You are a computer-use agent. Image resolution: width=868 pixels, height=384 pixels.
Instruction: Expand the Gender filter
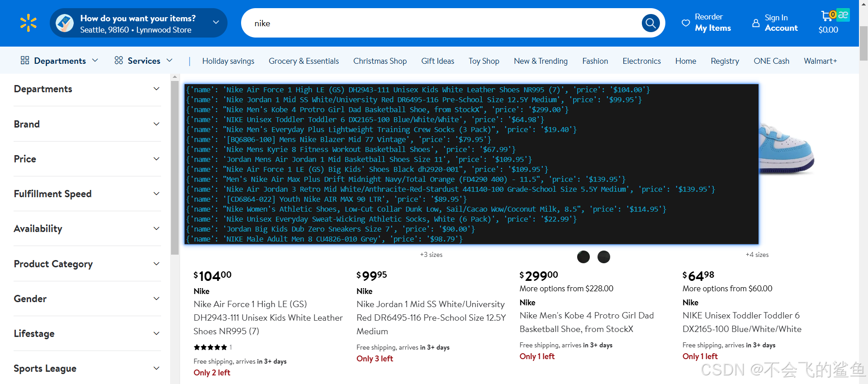point(87,299)
